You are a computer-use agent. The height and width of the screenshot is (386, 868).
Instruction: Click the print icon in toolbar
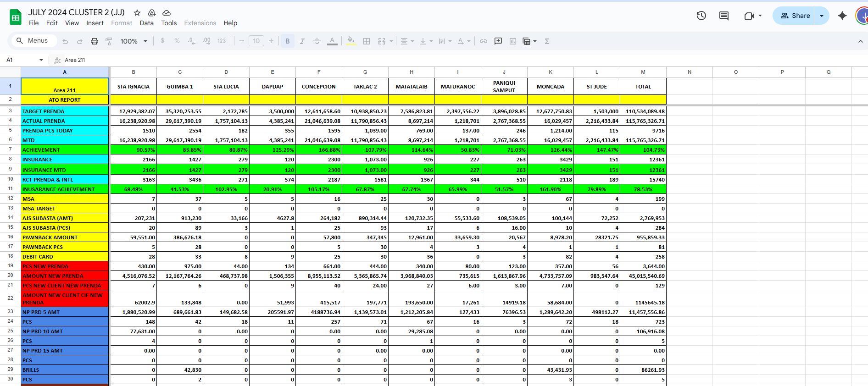[95, 41]
